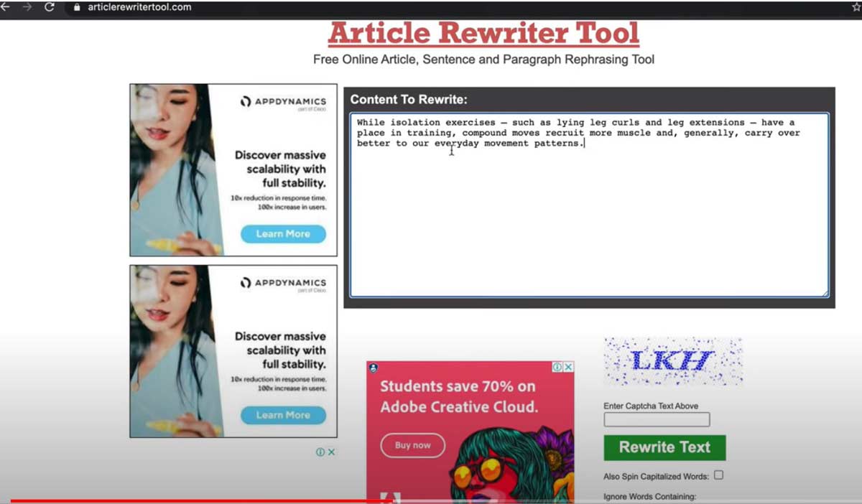Reload the page with the refresh icon
Image resolution: width=862 pixels, height=504 pixels.
50,7
